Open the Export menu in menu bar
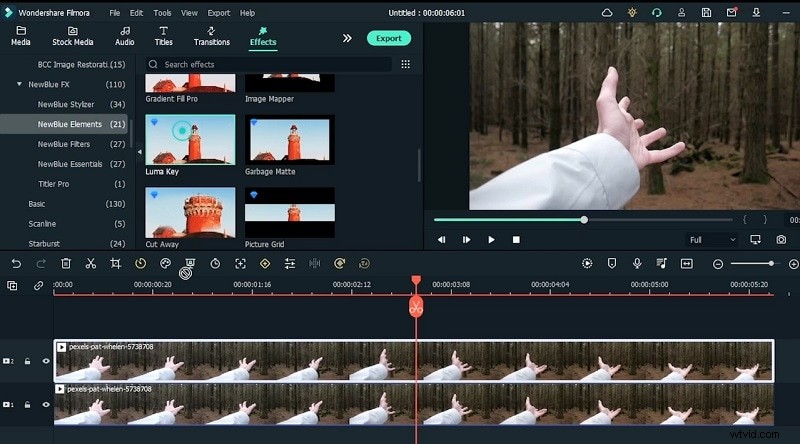Screen dimensions: 800x444 tap(218, 13)
